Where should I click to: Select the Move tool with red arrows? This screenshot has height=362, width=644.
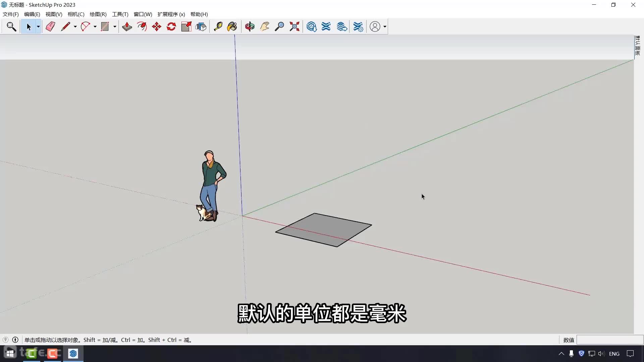click(157, 27)
